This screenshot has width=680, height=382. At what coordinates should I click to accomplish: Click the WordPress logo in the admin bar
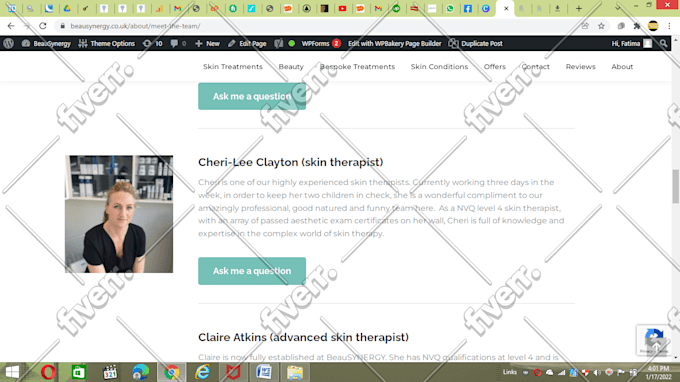(x=8, y=43)
